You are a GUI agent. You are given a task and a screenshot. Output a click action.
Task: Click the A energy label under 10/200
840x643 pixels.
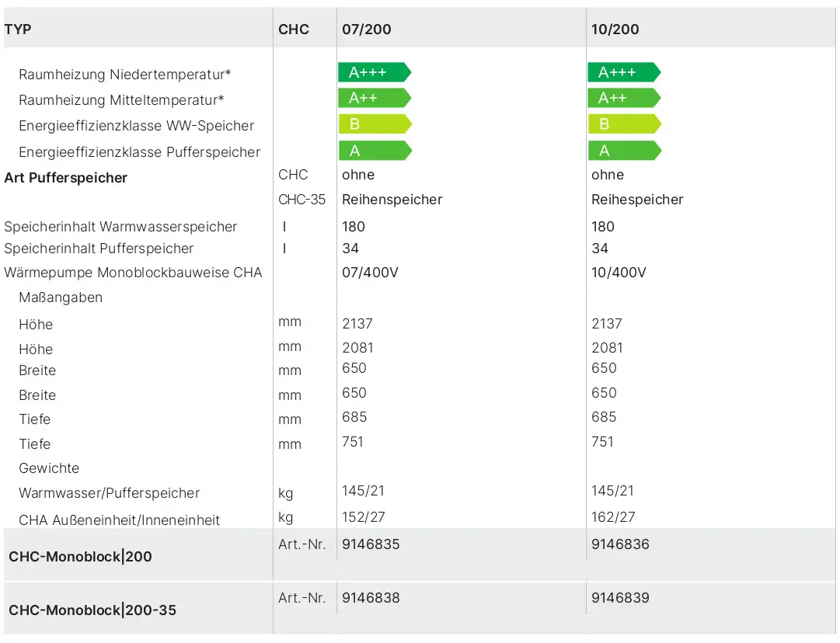[625, 151]
